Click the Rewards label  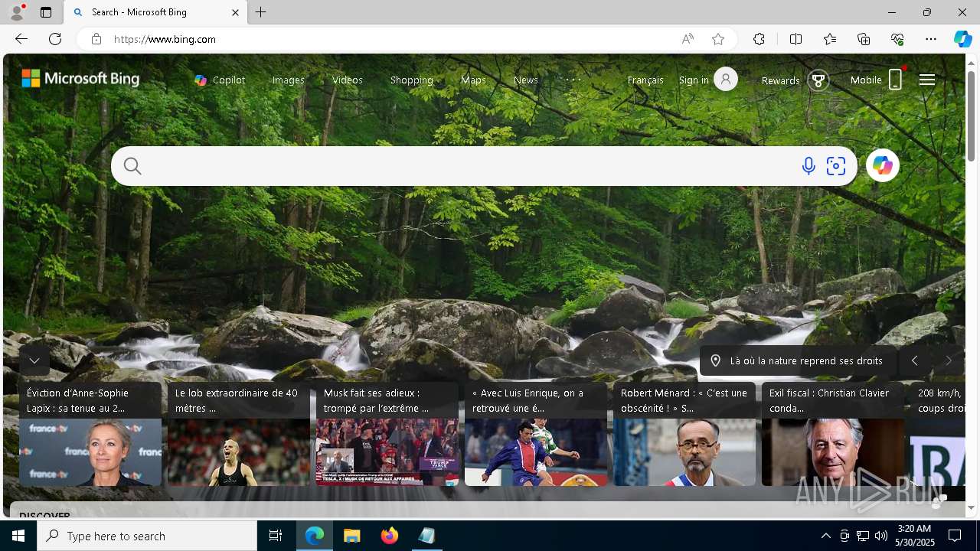click(780, 80)
